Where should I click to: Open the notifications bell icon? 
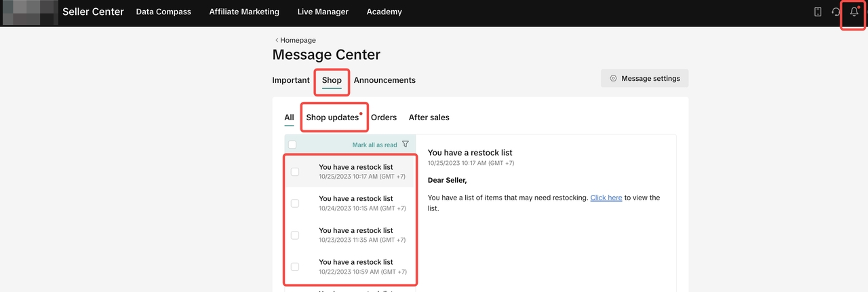click(854, 12)
